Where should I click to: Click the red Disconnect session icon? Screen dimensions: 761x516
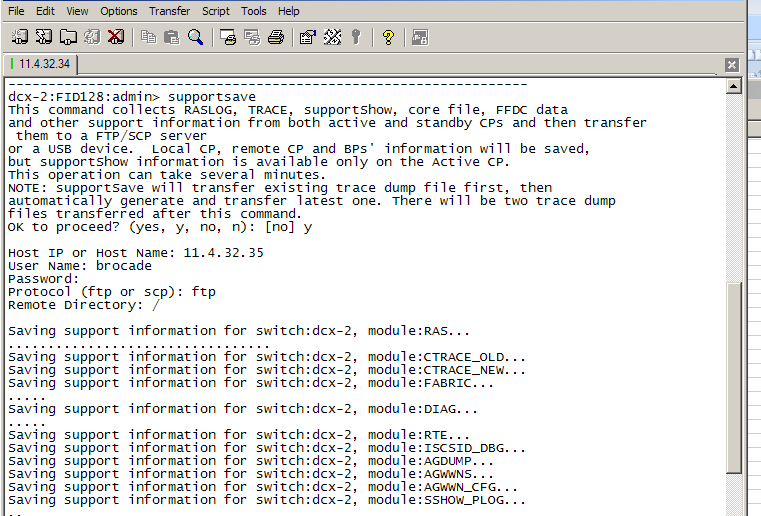coord(116,37)
